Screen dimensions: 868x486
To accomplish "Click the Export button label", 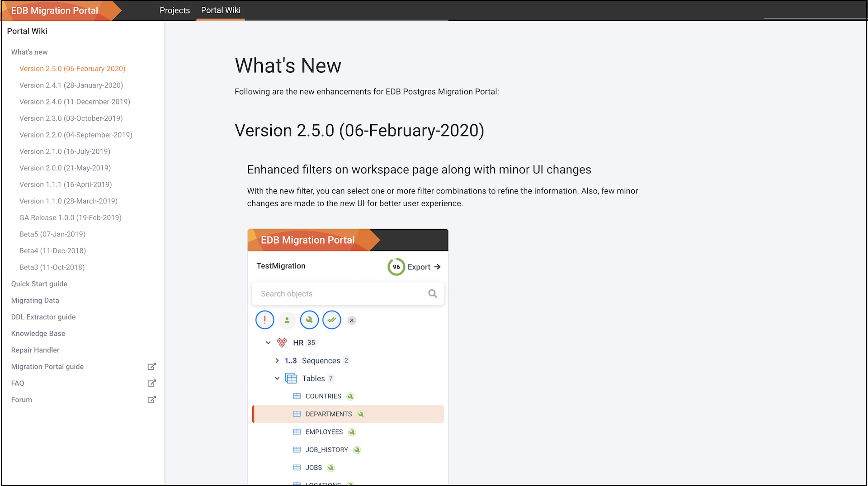I will 419,267.
